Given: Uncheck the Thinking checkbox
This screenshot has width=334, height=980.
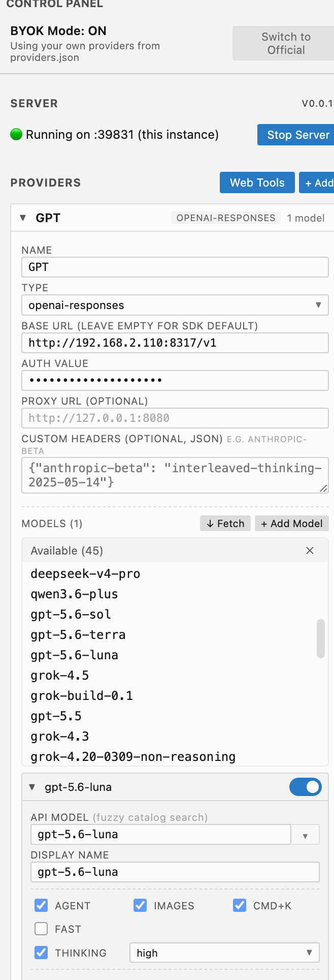Looking at the screenshot, I should click(x=41, y=953).
